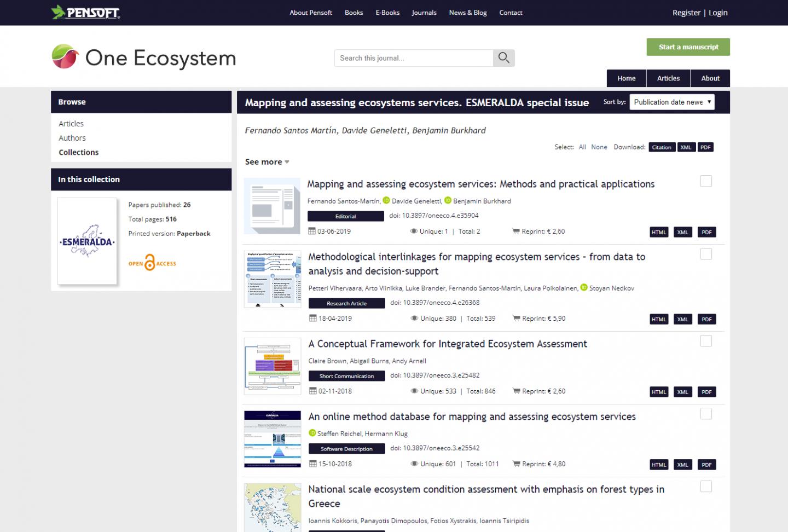Open XML of Conceptual Framework article
Image resolution: width=788 pixels, height=532 pixels.
682,392
